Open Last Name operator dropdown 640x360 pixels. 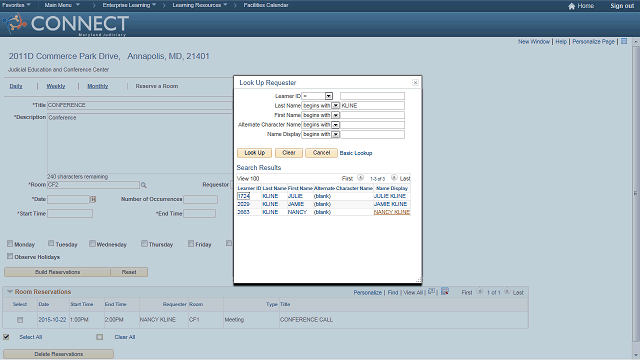[x=336, y=105]
